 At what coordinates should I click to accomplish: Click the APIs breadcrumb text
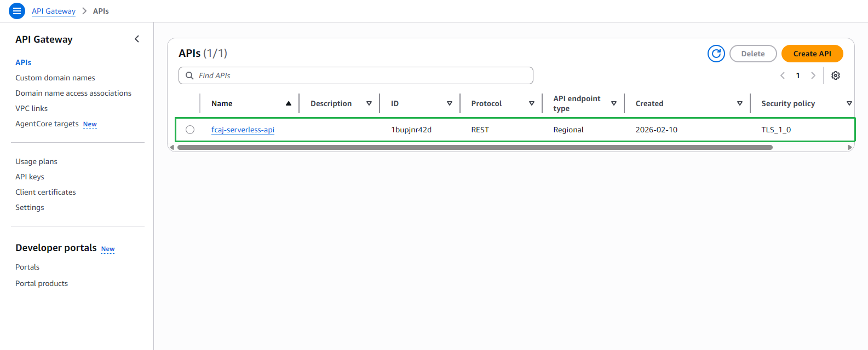[101, 11]
